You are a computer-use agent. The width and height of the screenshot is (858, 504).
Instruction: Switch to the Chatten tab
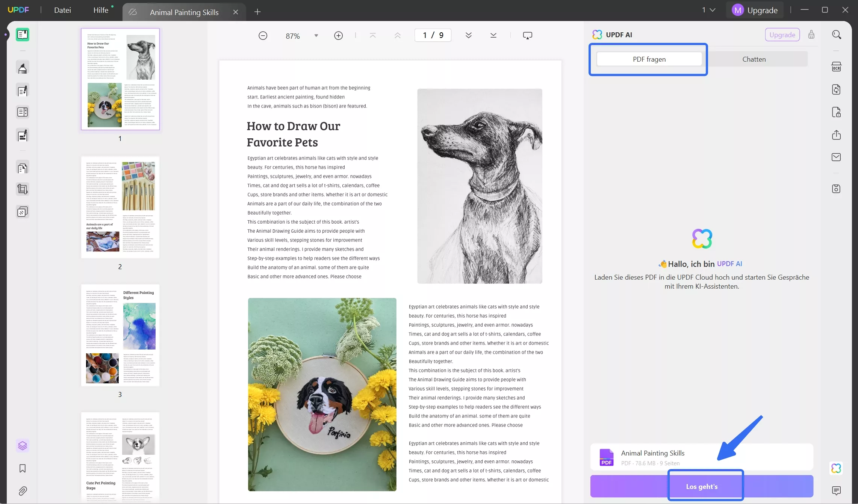click(x=754, y=59)
